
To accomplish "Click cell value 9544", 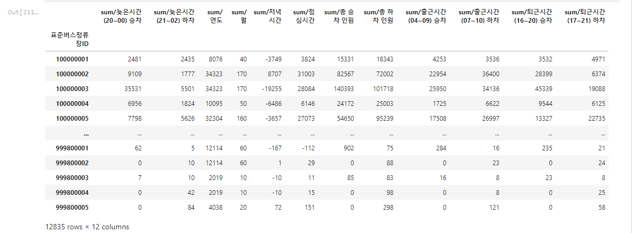I will tap(546, 103).
